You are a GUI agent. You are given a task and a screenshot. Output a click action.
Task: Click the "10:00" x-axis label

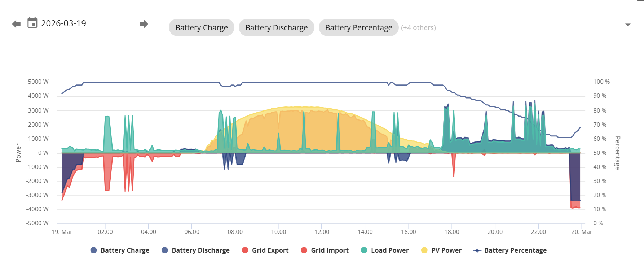click(279, 232)
